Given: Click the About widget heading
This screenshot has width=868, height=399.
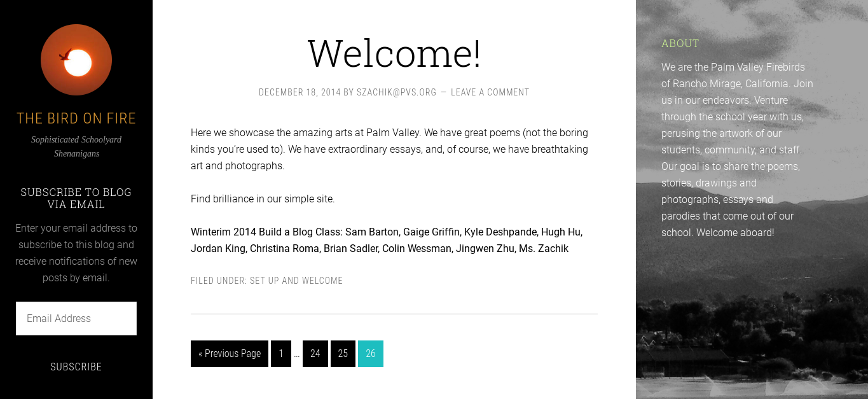Looking at the screenshot, I should click(680, 43).
